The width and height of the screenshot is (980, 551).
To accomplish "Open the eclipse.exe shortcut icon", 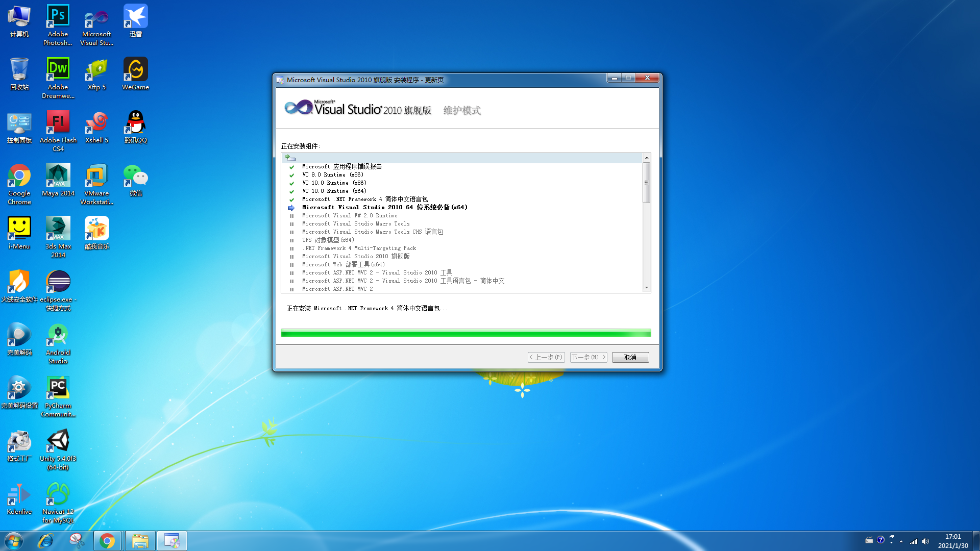I will 58,290.
